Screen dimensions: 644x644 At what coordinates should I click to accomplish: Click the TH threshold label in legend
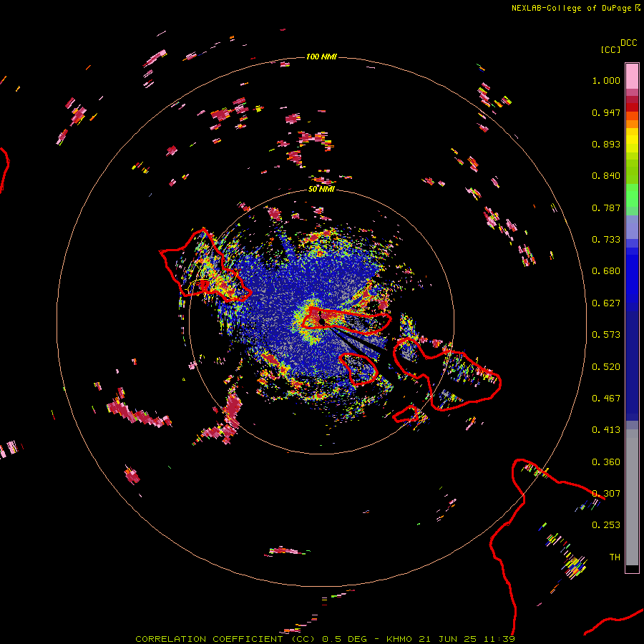pyautogui.click(x=615, y=557)
